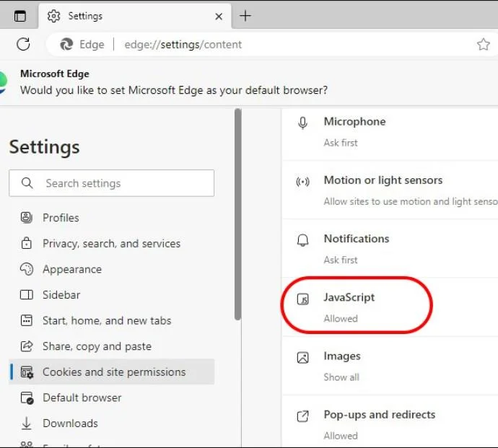Open Notifications permission settings
498x448 pixels.
[390, 249]
